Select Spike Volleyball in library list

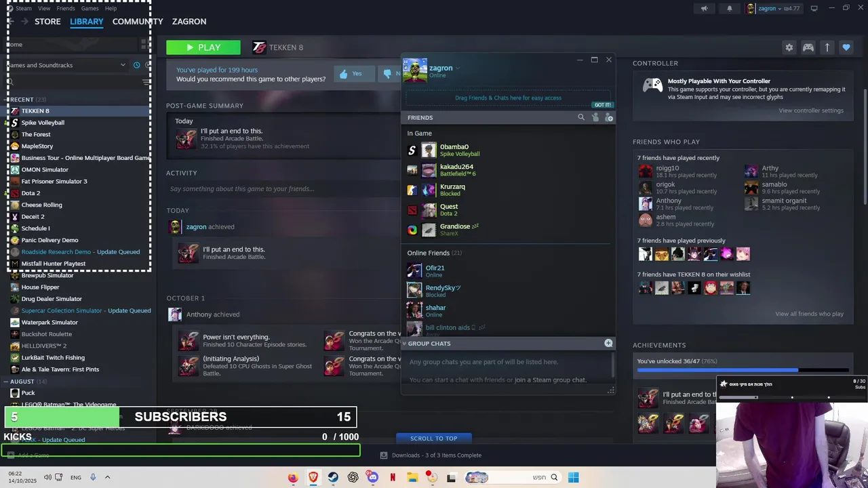coord(43,123)
